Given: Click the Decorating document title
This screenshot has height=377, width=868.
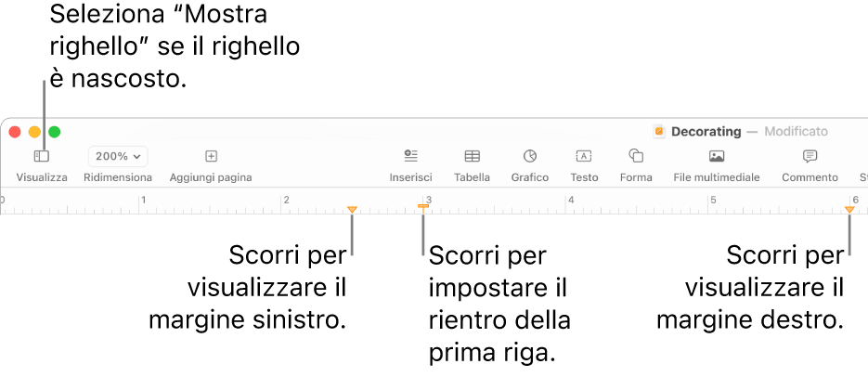Looking at the screenshot, I should click(706, 132).
